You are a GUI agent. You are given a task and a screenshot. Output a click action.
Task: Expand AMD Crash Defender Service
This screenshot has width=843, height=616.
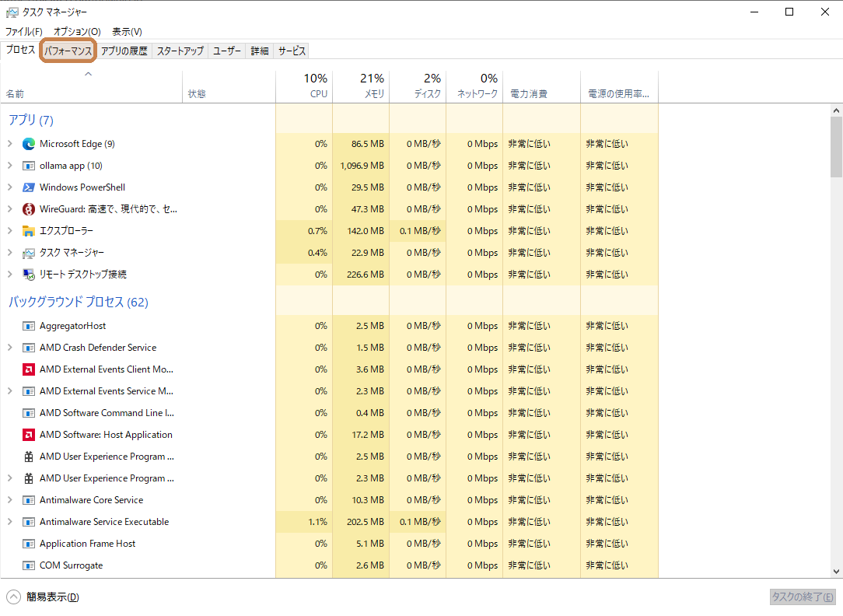pyautogui.click(x=9, y=347)
